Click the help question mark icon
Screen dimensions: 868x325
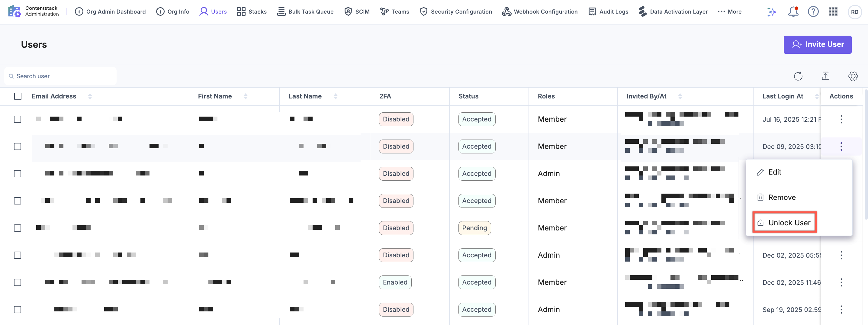(813, 12)
